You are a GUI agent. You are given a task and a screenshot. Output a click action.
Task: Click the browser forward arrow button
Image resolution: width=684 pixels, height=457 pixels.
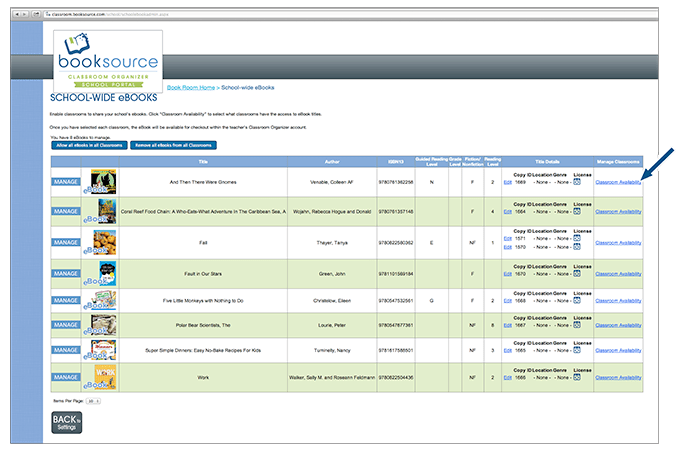coord(24,14)
